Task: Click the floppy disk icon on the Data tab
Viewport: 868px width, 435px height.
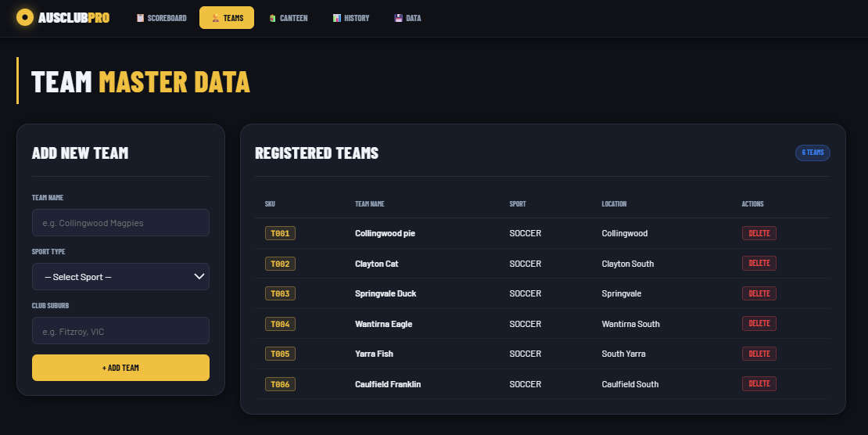Action: (398, 18)
